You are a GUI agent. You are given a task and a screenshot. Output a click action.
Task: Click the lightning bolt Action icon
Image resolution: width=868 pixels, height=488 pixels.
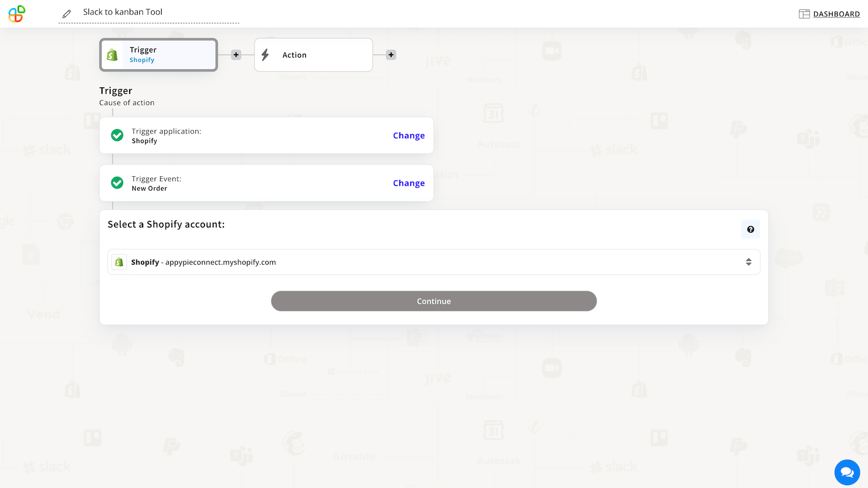[x=265, y=55]
